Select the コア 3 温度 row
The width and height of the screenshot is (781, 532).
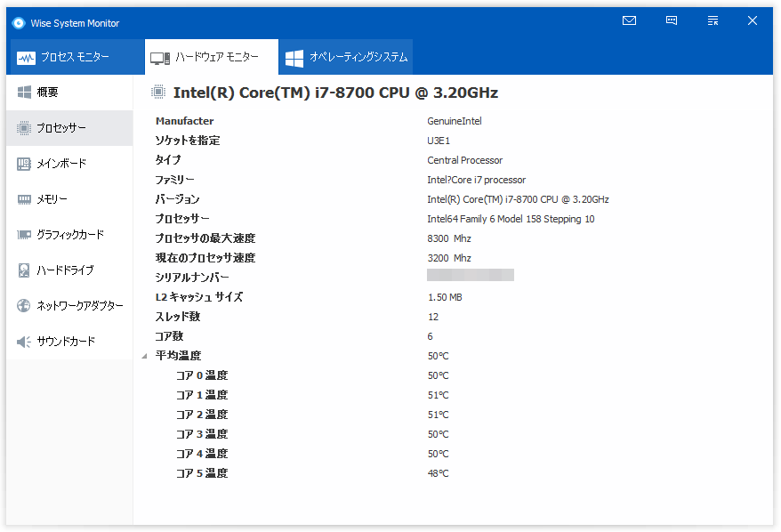tap(202, 434)
